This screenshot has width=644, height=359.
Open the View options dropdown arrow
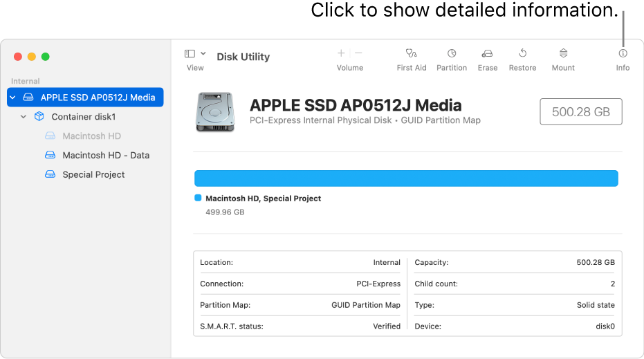pyautogui.click(x=203, y=53)
